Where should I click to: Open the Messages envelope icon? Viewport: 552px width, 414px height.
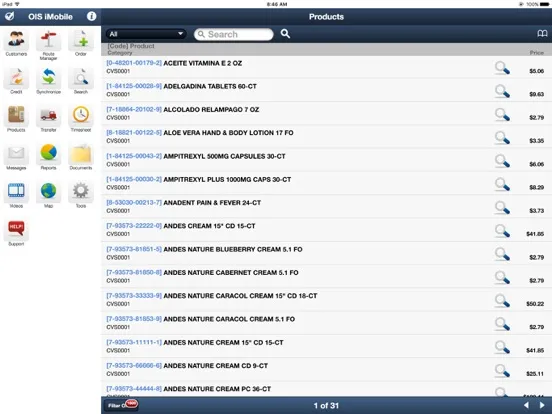click(16, 154)
